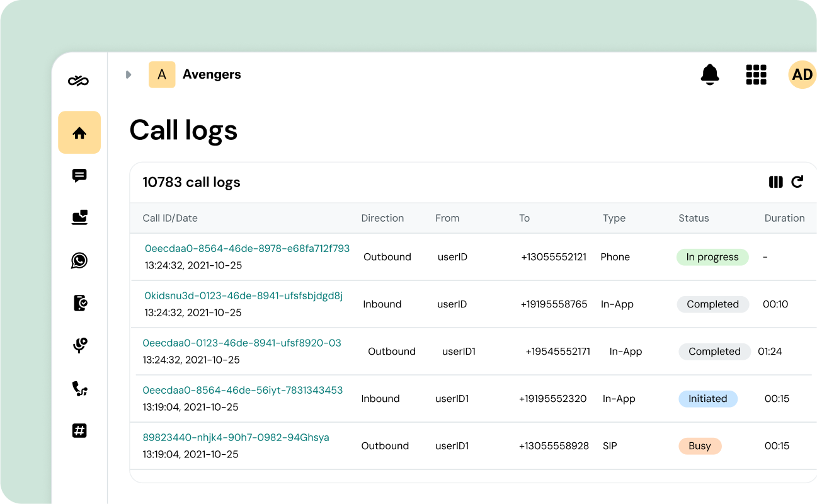This screenshot has width=817, height=504.
Task: Refresh the call logs table
Action: [797, 181]
